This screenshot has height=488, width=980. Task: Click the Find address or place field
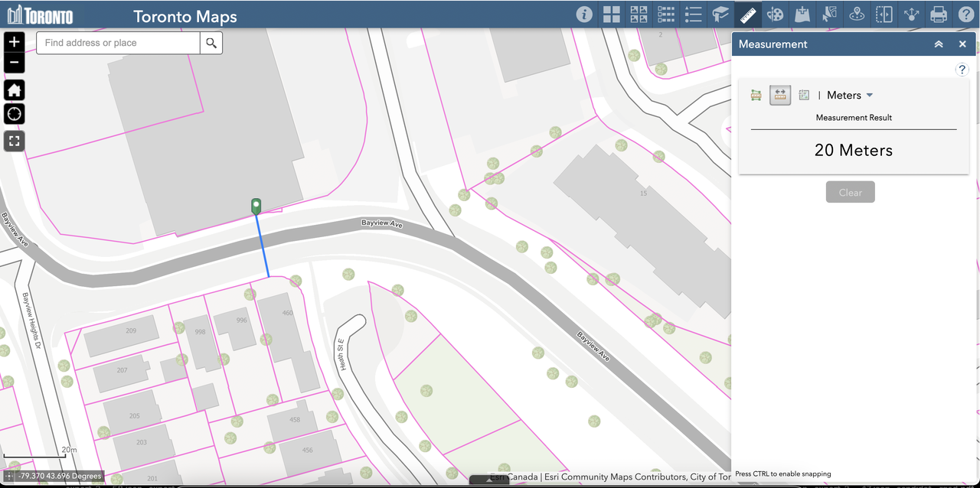[119, 43]
